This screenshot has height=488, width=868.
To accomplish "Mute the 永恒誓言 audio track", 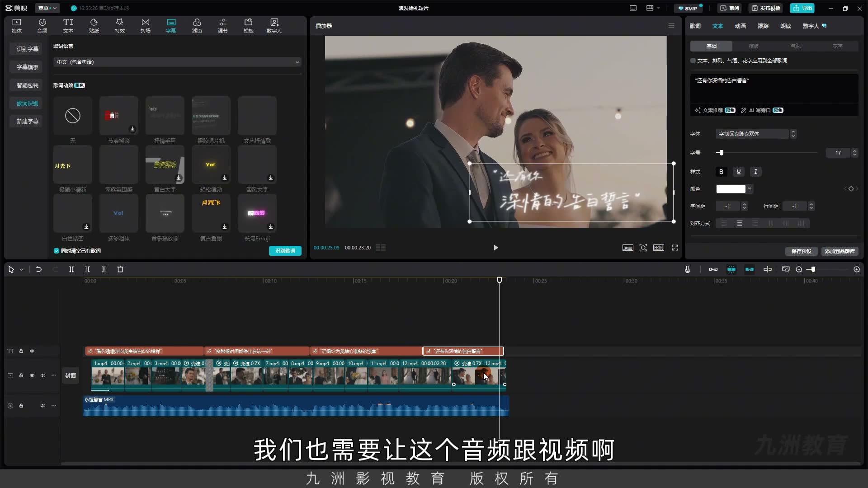I will (x=43, y=406).
